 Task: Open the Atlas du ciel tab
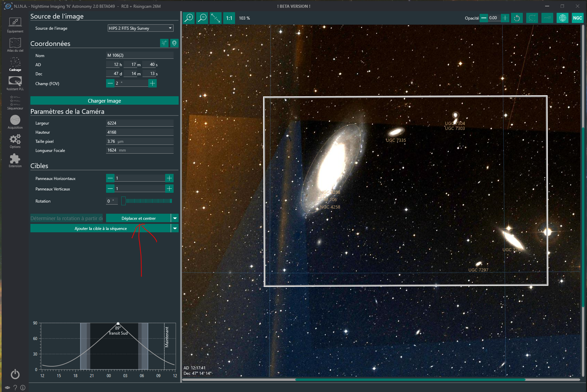point(15,45)
